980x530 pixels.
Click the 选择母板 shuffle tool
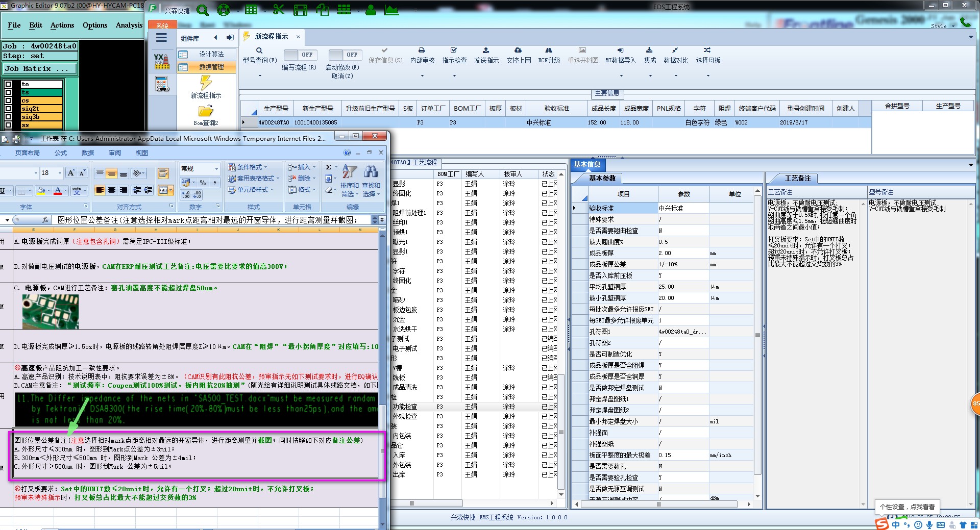tap(708, 56)
